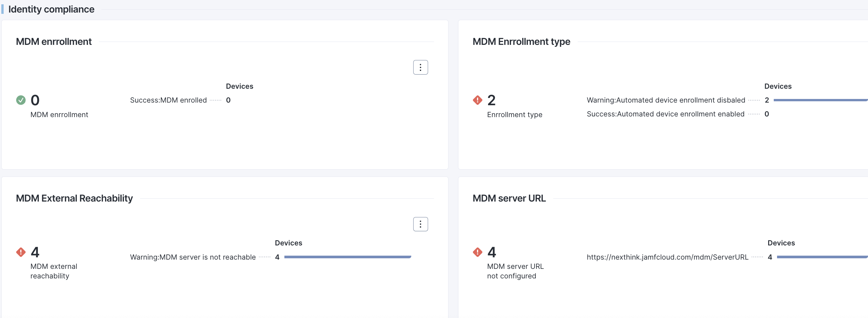868x318 pixels.
Task: Click the bar beside the jamfcloud ServerURL
Action: [822, 257]
